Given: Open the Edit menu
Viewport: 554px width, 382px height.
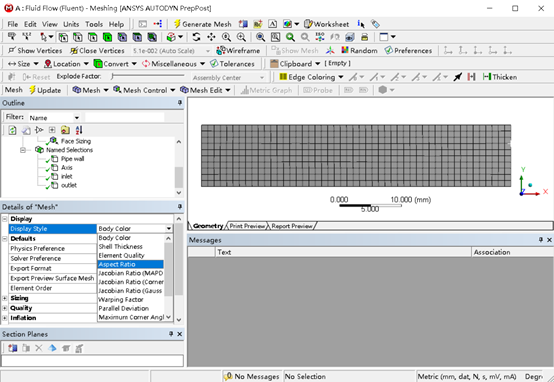Looking at the screenshot, I should [x=30, y=24].
